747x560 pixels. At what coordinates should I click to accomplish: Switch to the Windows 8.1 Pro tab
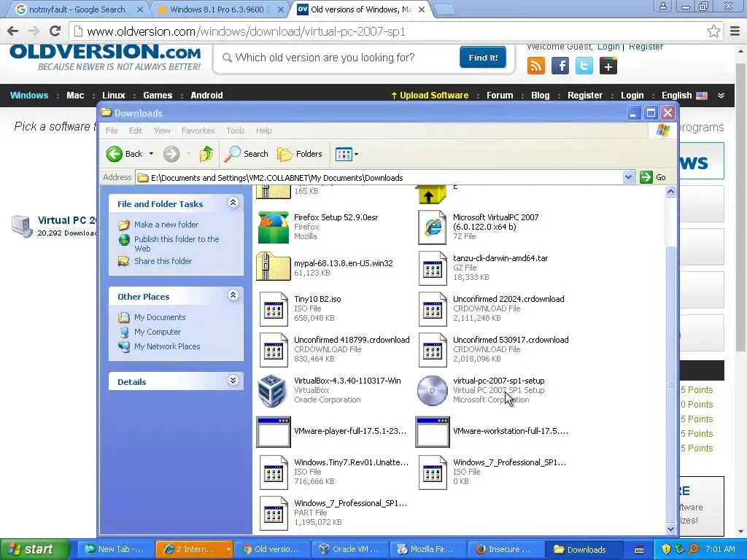pos(220,9)
